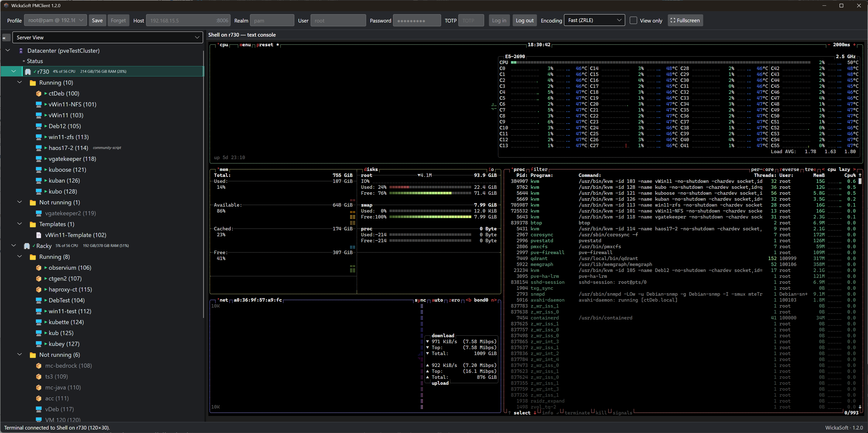Click the proc filter option
The width and height of the screenshot is (868, 433).
539,169
